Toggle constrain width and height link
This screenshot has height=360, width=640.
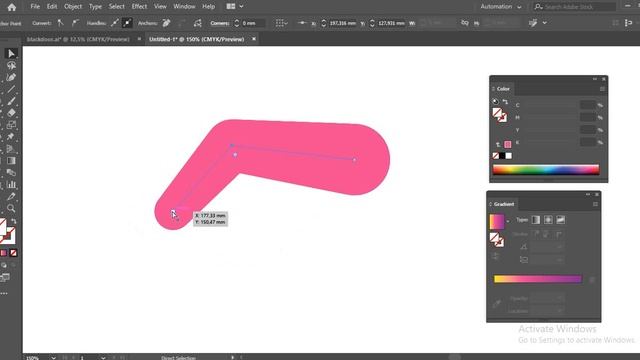tap(464, 23)
